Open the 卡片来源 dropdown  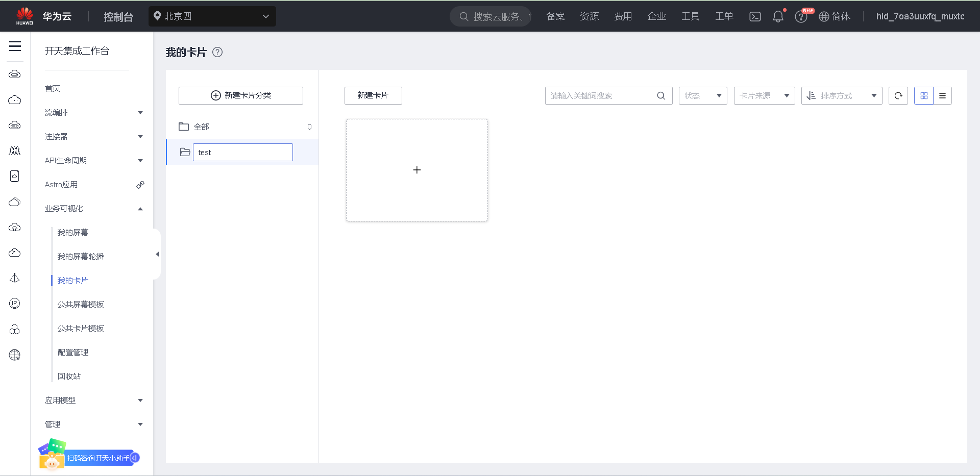(x=765, y=95)
